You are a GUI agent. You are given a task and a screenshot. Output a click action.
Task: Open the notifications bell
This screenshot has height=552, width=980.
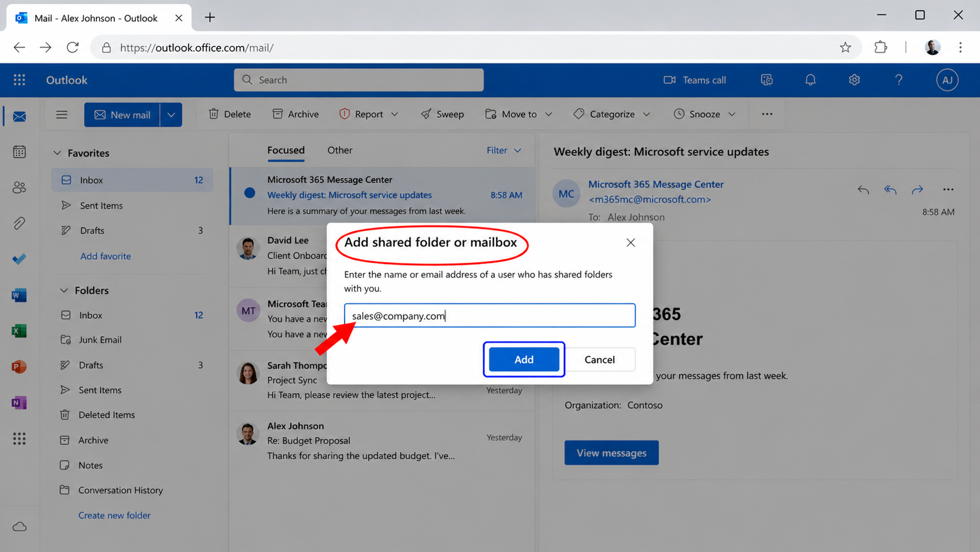click(x=810, y=80)
